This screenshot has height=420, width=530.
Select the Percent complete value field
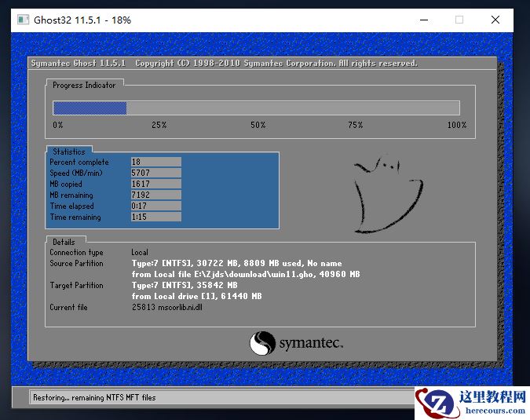tap(155, 163)
